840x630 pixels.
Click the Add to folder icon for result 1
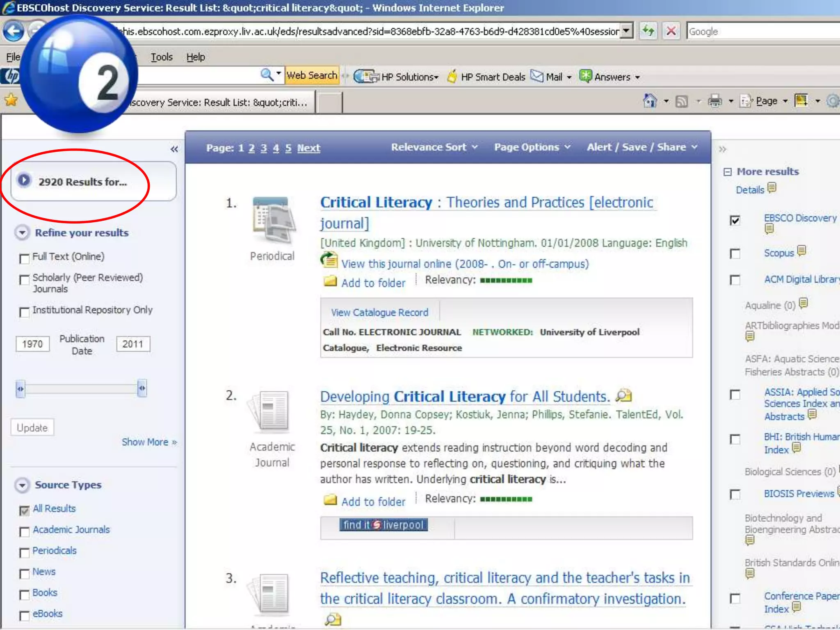330,282
